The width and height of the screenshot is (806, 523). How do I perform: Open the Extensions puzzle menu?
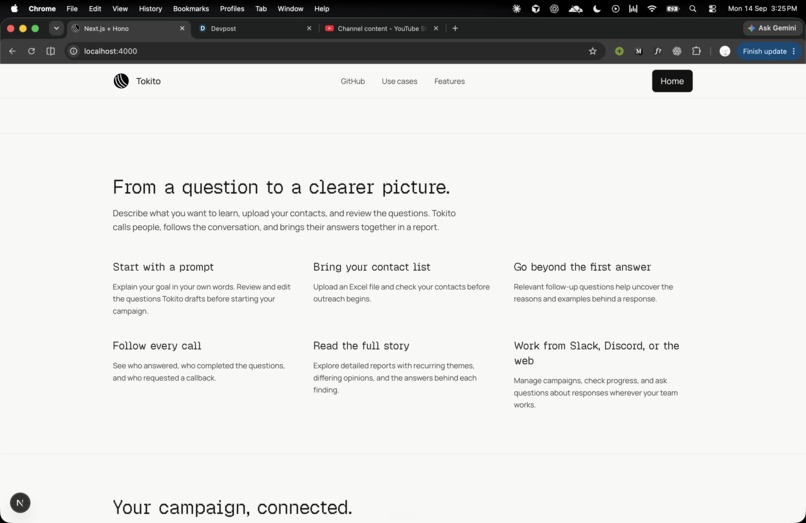[x=697, y=51]
